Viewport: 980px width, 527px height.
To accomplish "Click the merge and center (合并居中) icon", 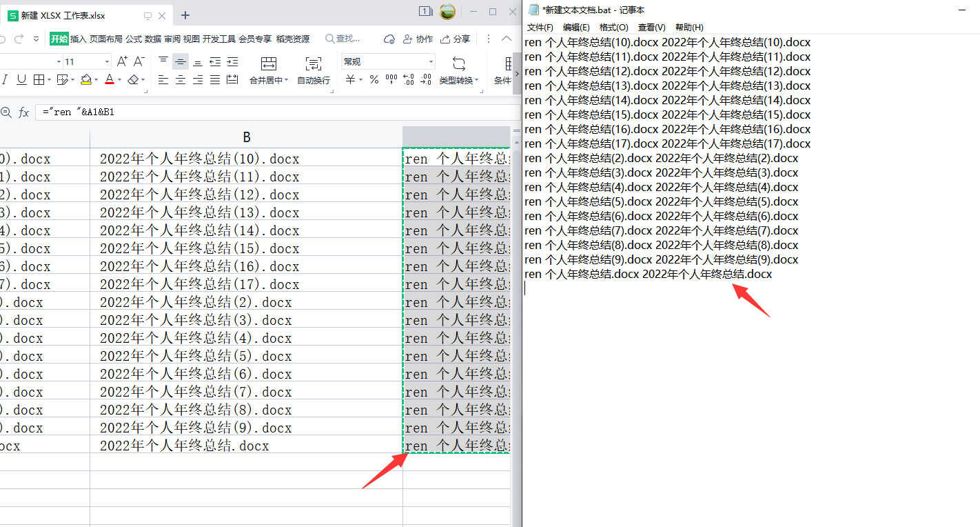I will [268, 64].
